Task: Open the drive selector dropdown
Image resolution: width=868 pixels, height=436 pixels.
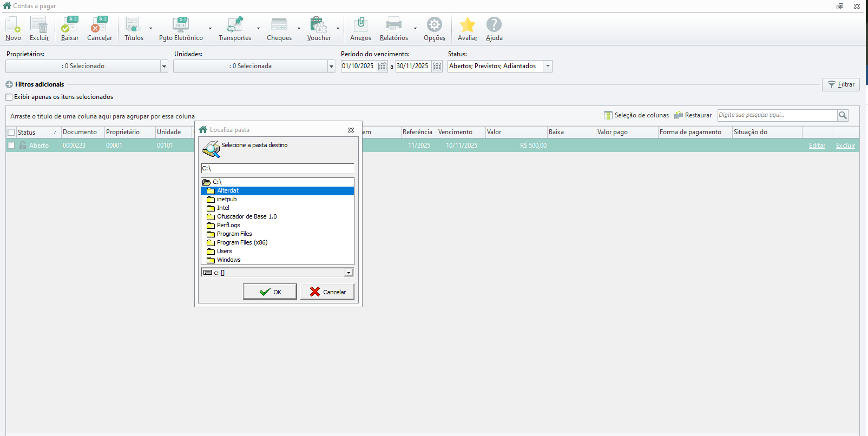Action: [x=348, y=273]
